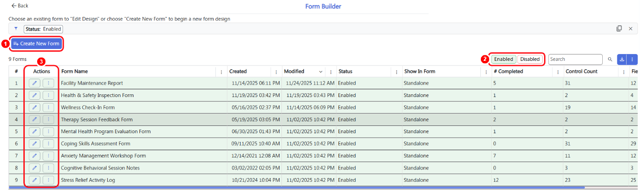Screen dimensions: 644x195
Task: Open more actions for Health & Safety Inspection Form
Action: 48,95
